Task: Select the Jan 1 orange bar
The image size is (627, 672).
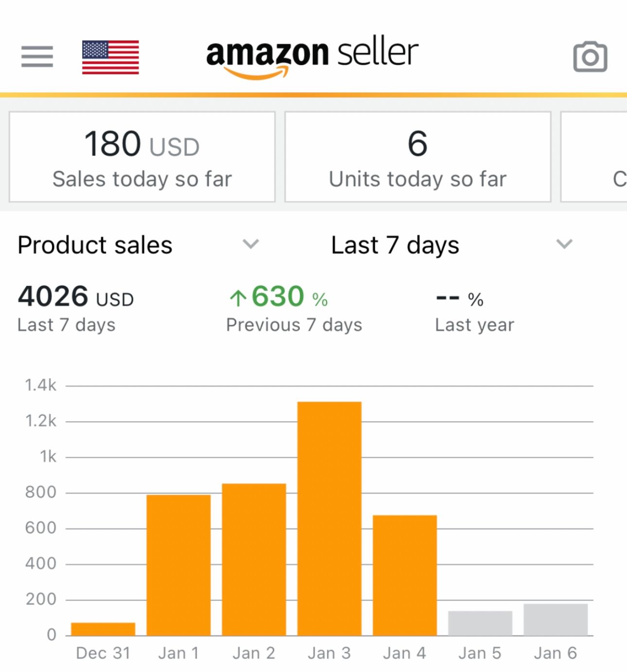Action: [x=178, y=565]
